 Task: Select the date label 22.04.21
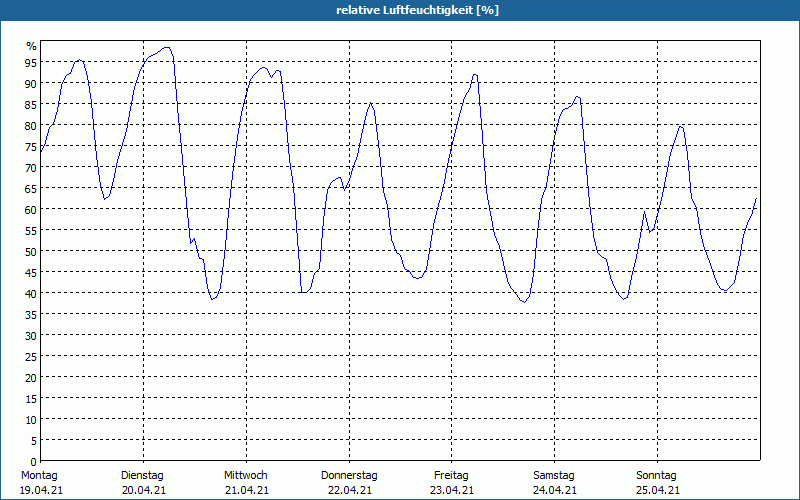(349, 490)
